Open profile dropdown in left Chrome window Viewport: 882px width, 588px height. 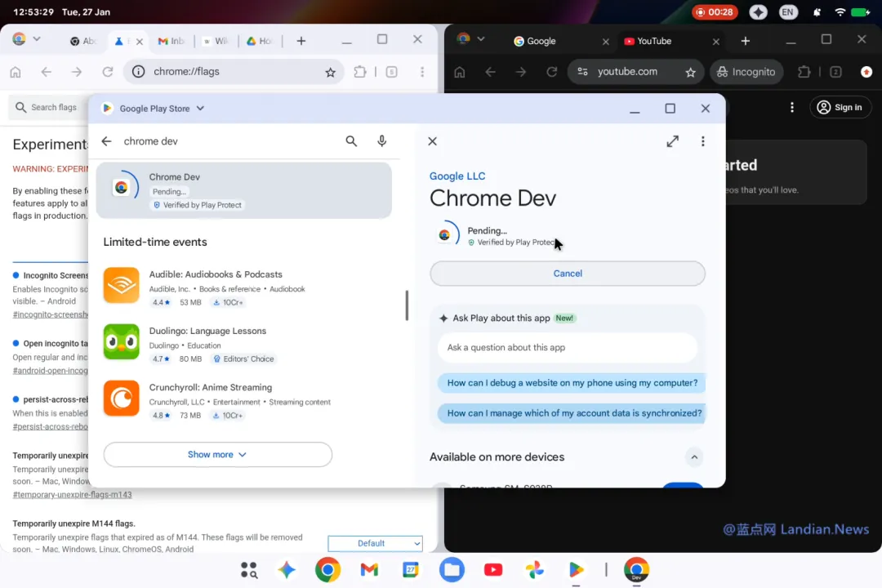[37, 39]
